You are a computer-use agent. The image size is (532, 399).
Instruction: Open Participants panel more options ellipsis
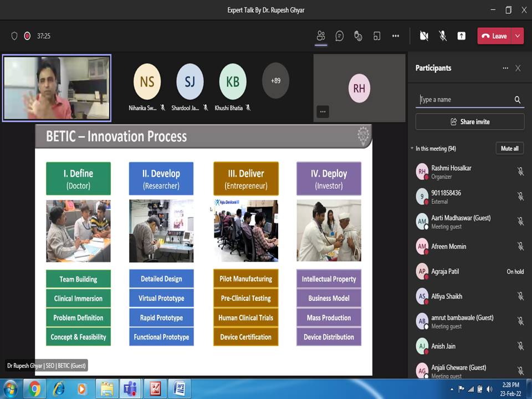[x=505, y=68]
